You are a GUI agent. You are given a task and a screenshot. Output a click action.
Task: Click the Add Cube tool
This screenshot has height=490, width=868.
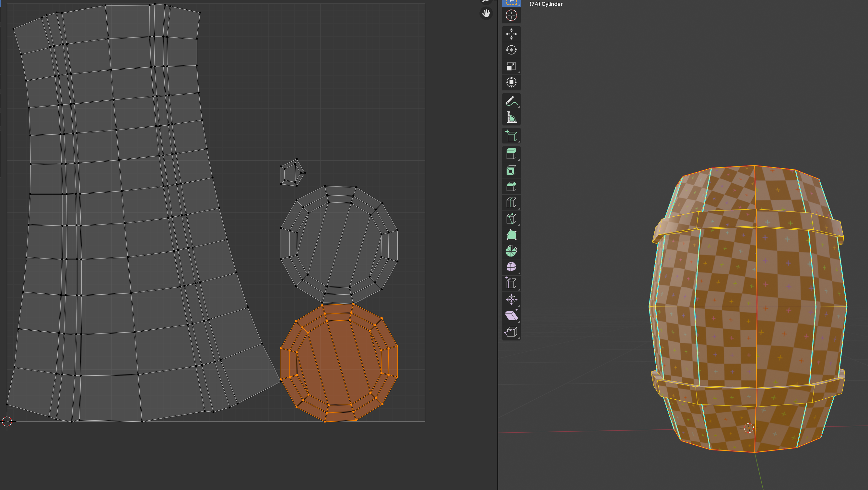click(511, 136)
